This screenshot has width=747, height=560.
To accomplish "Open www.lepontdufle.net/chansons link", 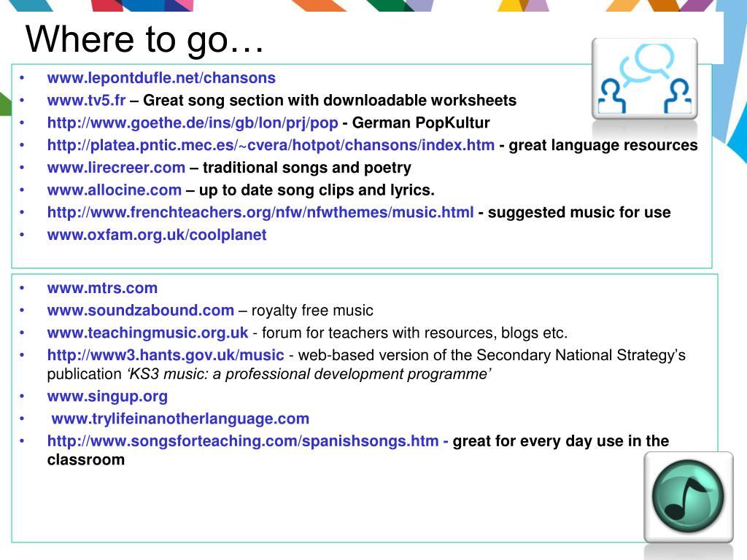I will pyautogui.click(x=161, y=77).
